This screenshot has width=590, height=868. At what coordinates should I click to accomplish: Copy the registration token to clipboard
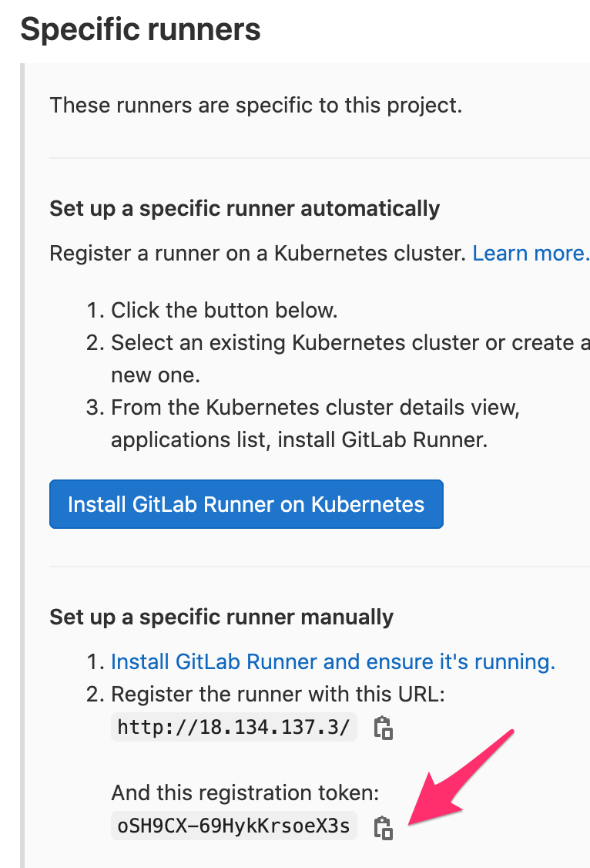tap(384, 828)
